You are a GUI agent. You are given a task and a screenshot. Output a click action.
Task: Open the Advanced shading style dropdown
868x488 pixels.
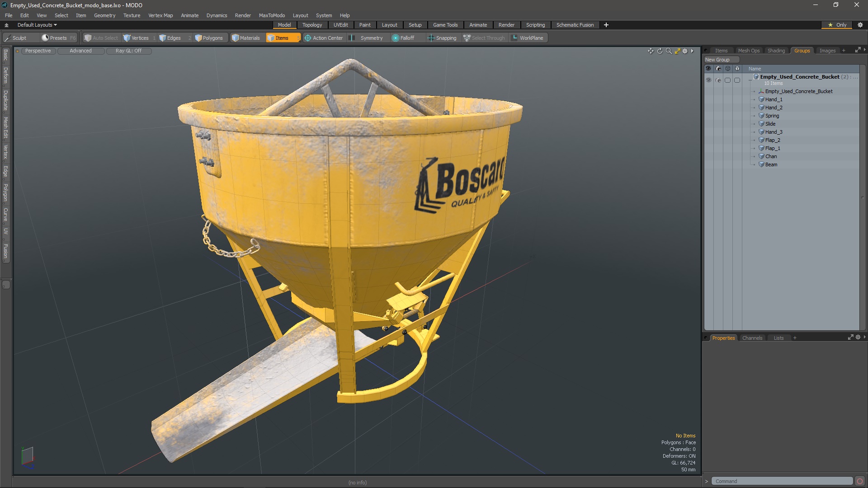pos(80,51)
